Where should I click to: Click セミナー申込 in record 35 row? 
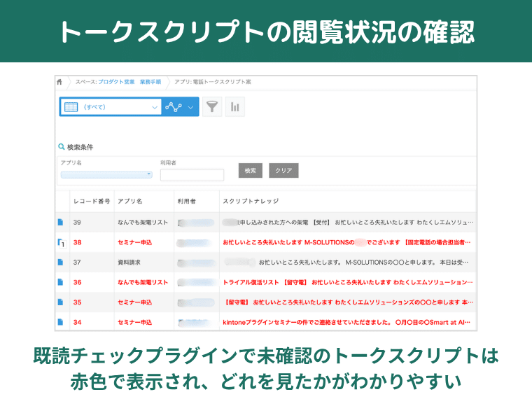tap(134, 302)
